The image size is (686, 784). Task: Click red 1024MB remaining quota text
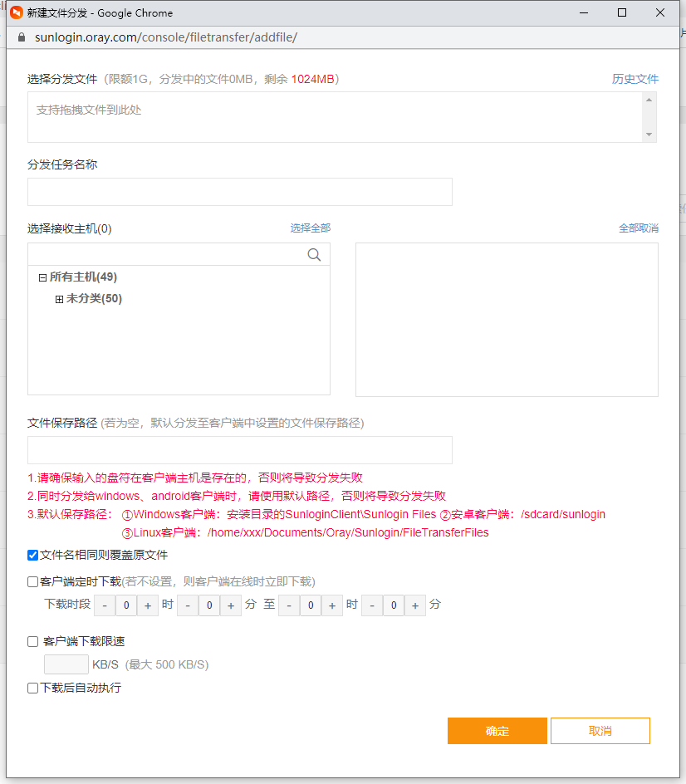312,79
